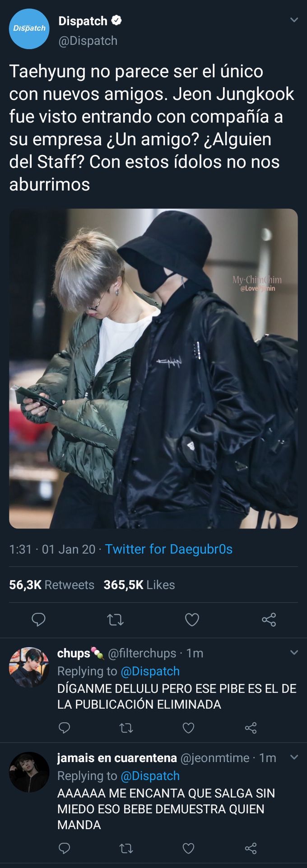This screenshot has width=307, height=868.
Task: Reply to jamais en cuarentena's comment
Action: pos(65,849)
